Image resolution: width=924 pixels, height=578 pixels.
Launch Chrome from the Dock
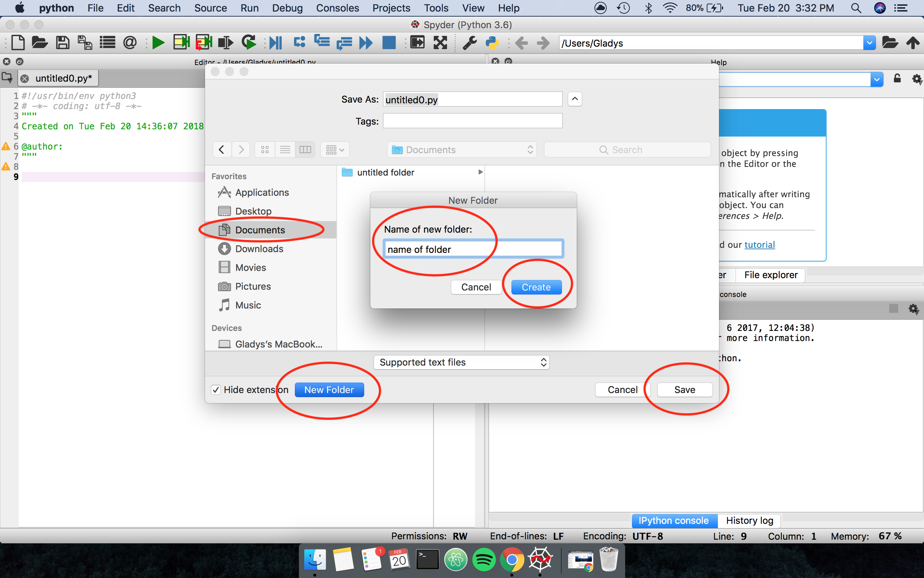[512, 560]
